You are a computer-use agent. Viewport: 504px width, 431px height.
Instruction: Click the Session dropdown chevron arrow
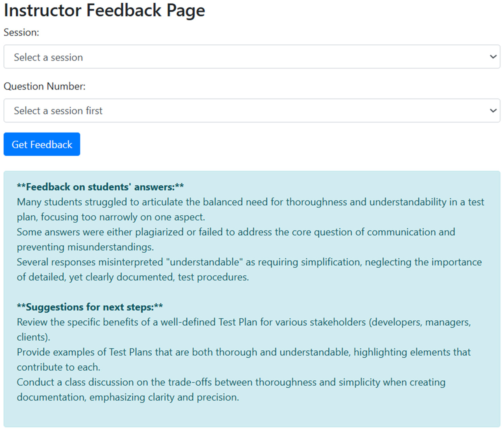493,57
